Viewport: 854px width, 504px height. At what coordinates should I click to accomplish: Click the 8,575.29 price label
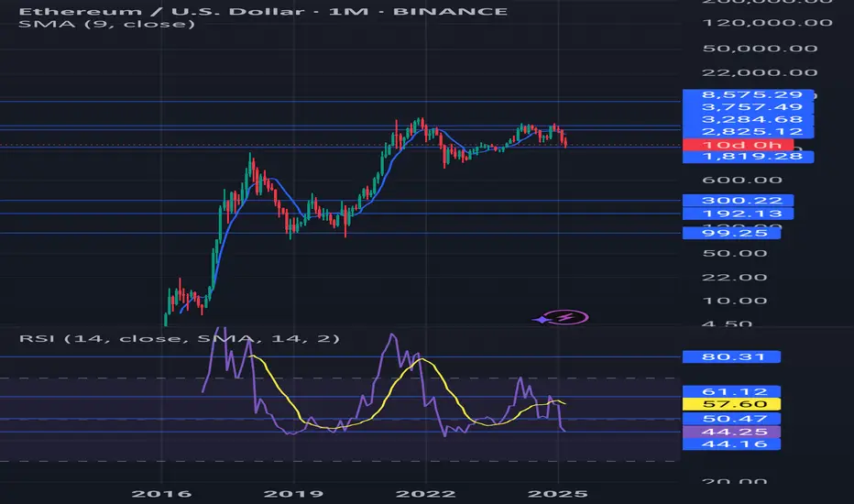click(x=748, y=94)
